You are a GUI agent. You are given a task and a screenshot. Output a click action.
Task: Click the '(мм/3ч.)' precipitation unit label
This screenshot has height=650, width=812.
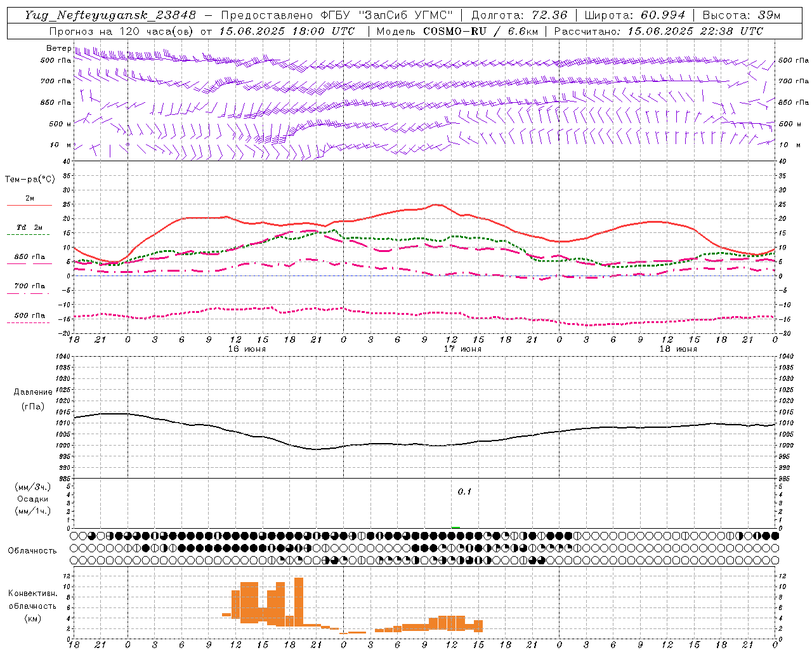33,487
